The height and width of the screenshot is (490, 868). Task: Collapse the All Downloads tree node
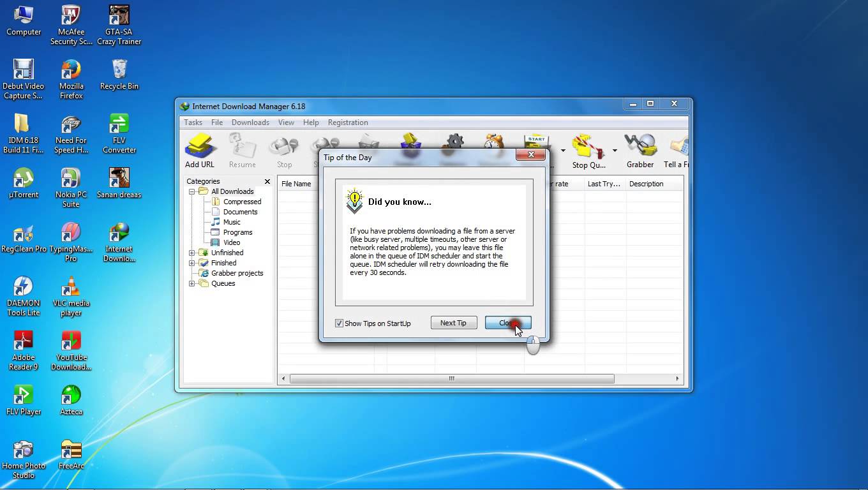191,191
